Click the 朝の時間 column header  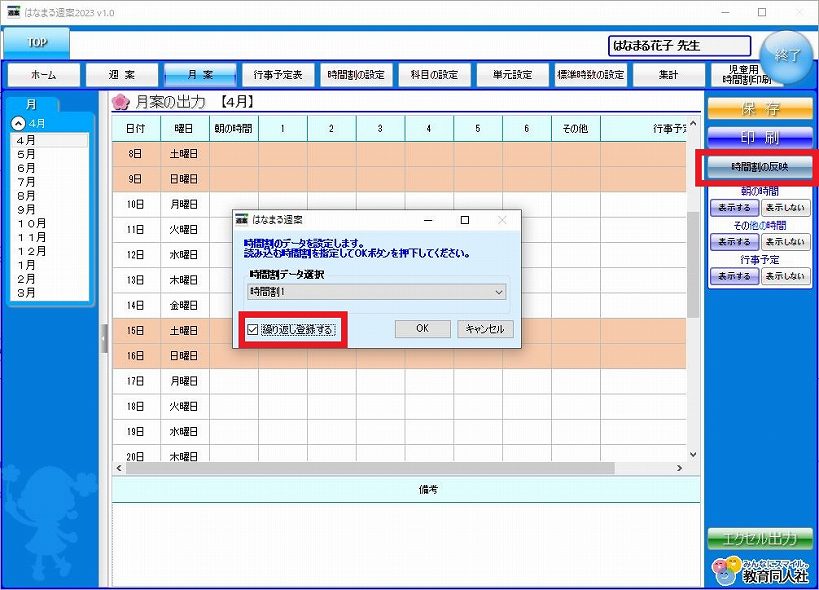(x=233, y=128)
